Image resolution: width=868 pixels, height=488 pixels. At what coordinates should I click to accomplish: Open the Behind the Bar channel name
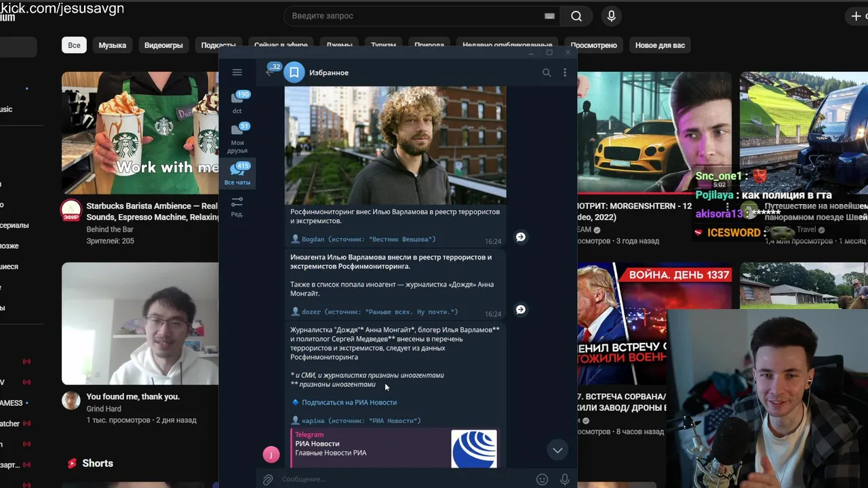[110, 230]
